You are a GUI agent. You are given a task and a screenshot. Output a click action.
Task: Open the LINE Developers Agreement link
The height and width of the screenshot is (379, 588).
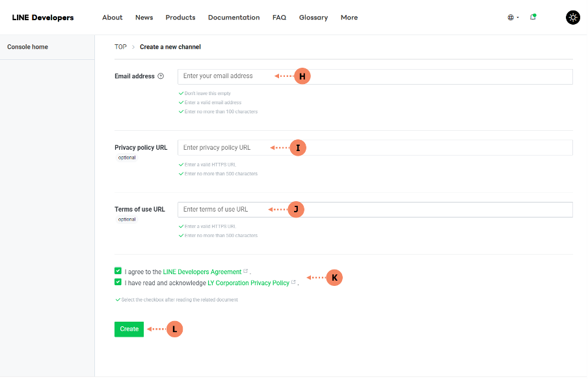[202, 272]
